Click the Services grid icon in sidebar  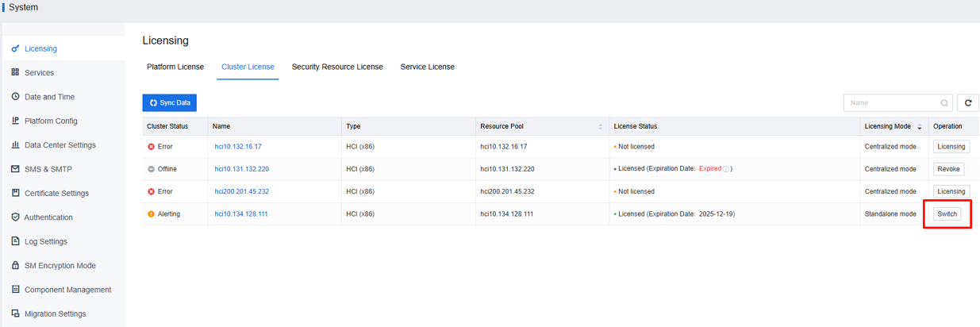tap(15, 72)
